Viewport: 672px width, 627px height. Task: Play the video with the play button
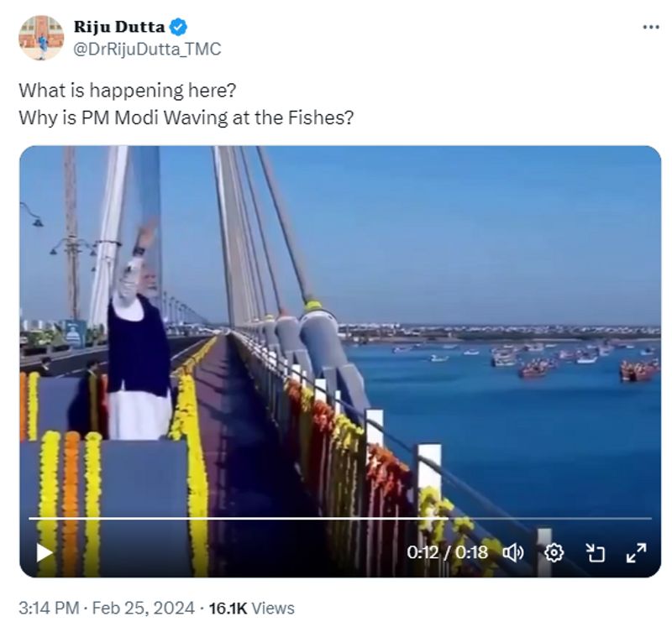coord(45,552)
